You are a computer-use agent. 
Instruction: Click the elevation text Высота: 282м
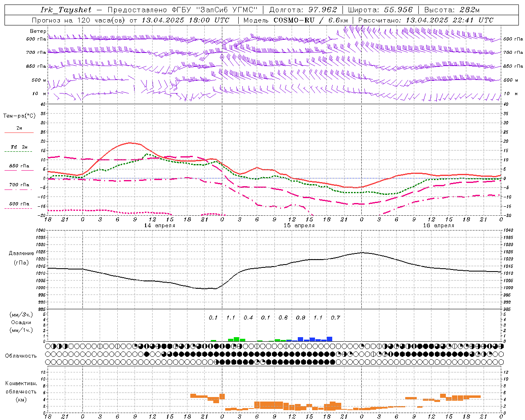(x=452, y=10)
